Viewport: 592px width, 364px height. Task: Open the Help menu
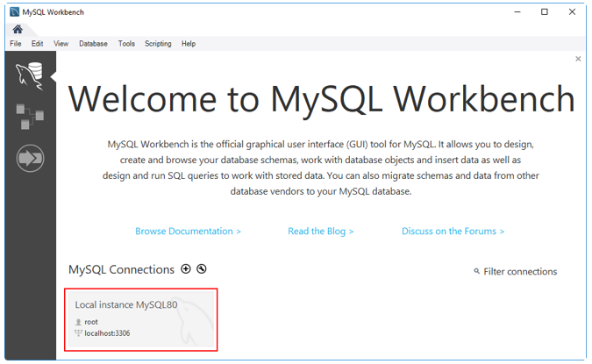(x=189, y=44)
